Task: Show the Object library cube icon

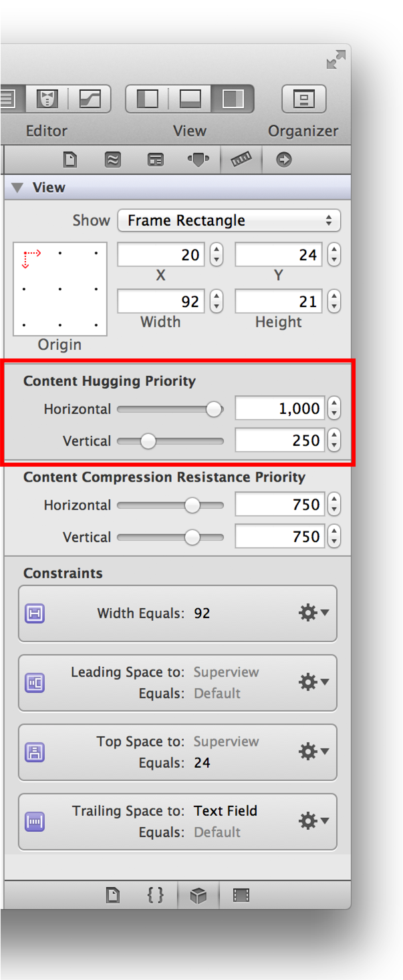Action: coord(198,895)
